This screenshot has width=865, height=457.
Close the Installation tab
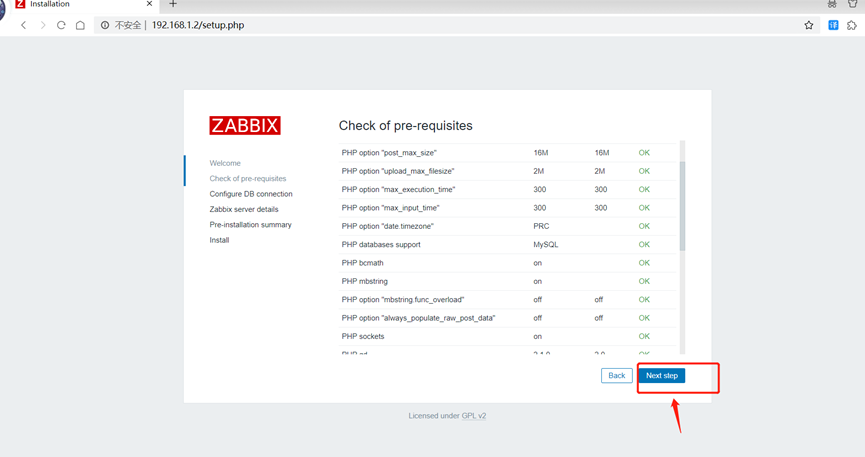click(x=149, y=4)
